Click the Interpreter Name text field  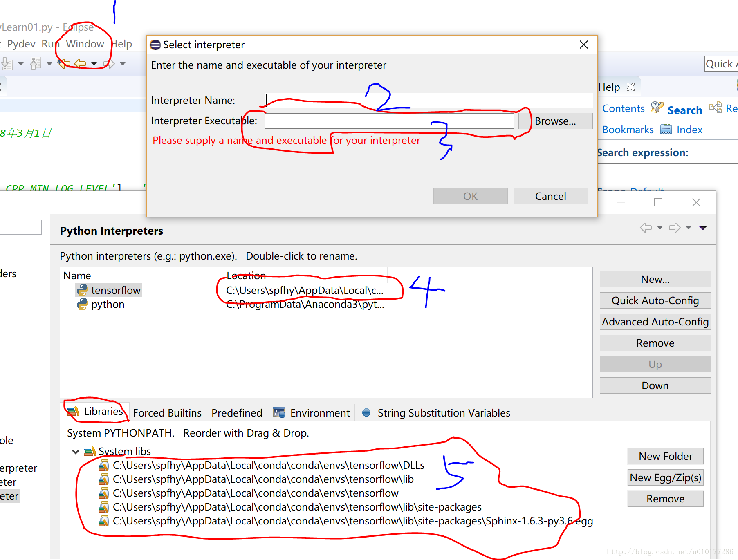(428, 100)
